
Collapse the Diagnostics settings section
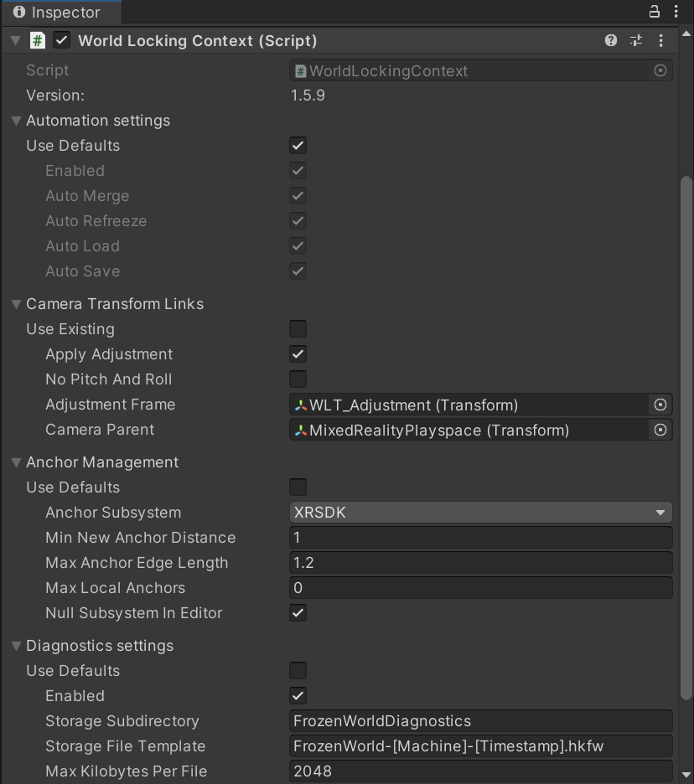coord(16,646)
